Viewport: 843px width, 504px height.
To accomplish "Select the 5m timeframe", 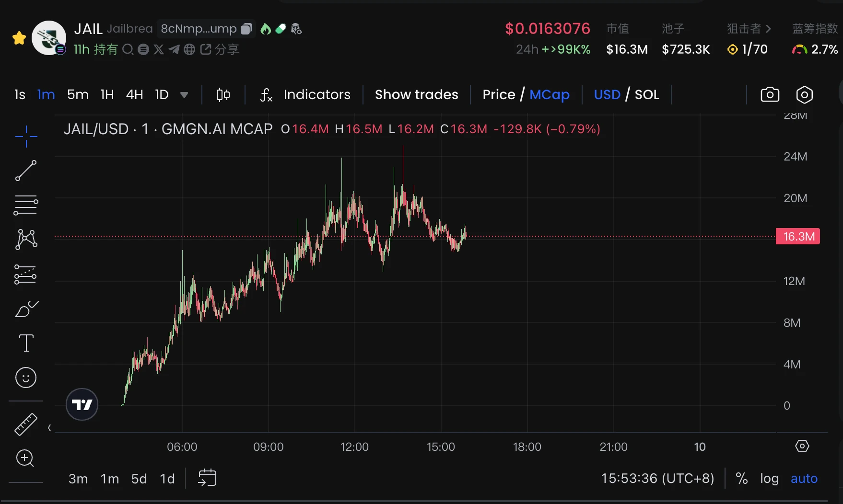I will click(78, 95).
